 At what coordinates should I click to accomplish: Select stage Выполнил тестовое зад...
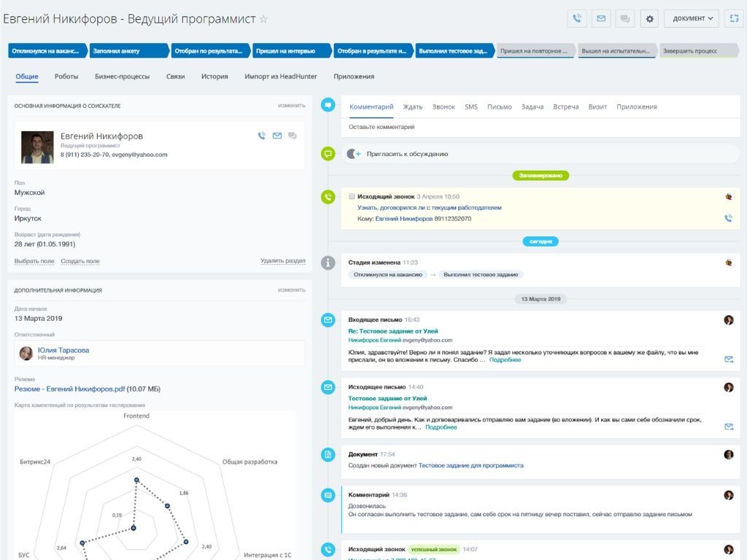pos(454,51)
